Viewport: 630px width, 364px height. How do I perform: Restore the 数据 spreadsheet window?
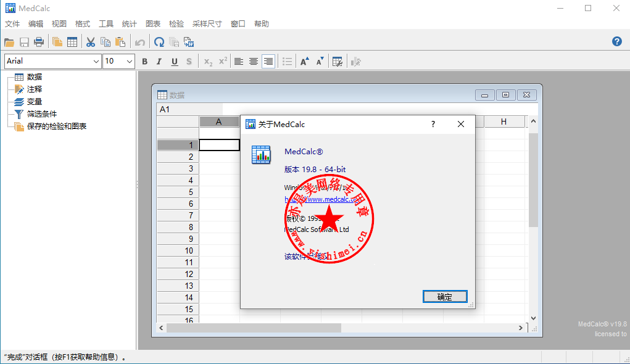click(505, 95)
